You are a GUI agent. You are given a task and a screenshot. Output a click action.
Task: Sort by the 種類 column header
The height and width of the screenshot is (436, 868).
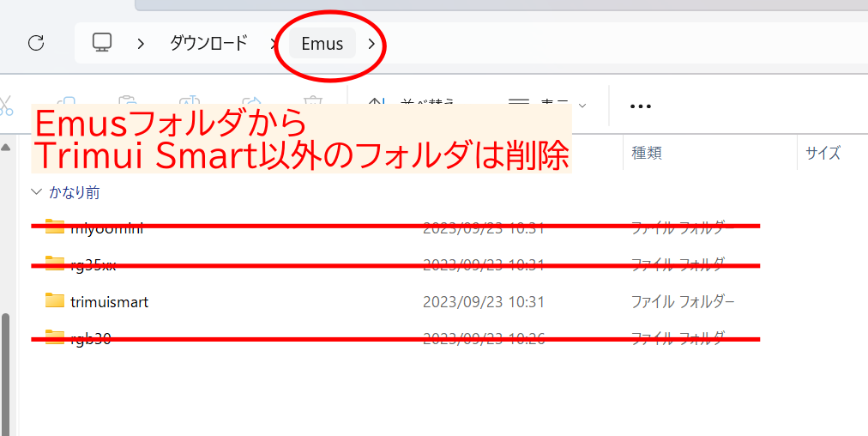click(x=646, y=153)
